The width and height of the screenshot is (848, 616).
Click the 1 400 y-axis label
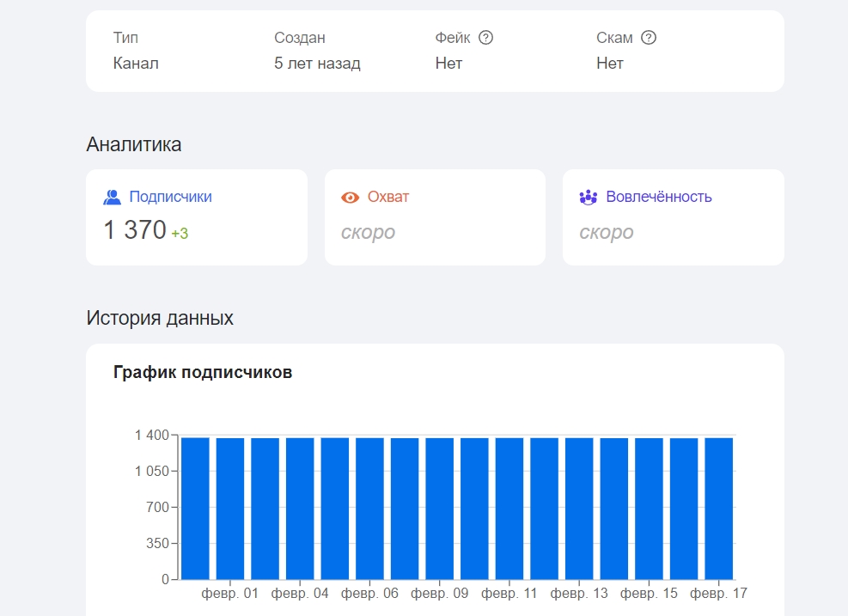pyautogui.click(x=151, y=436)
